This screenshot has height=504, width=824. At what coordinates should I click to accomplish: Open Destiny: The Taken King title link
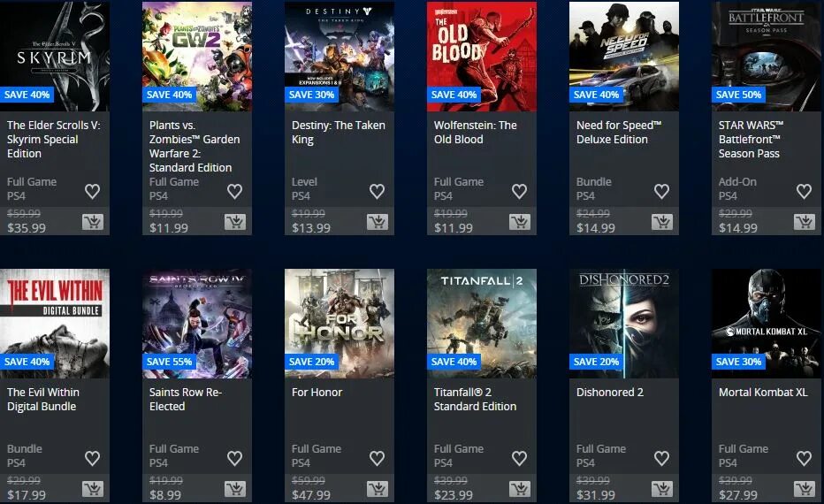tap(339, 133)
